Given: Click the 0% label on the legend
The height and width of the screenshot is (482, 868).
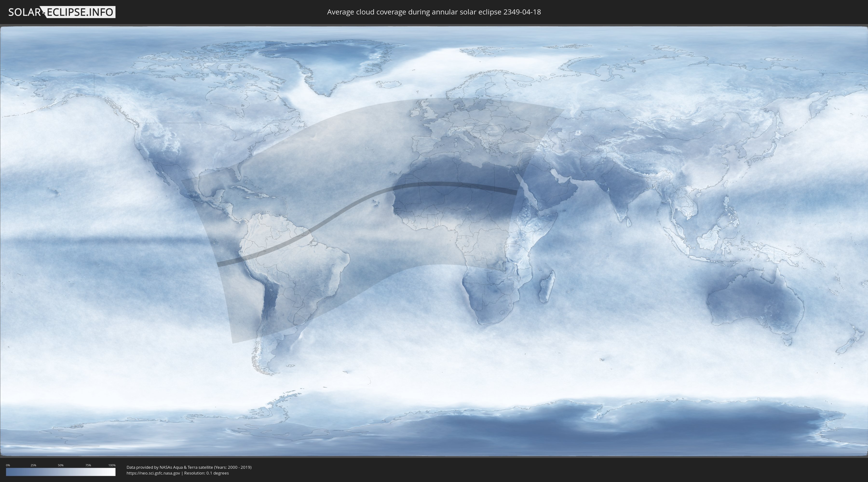Looking at the screenshot, I should [8, 465].
